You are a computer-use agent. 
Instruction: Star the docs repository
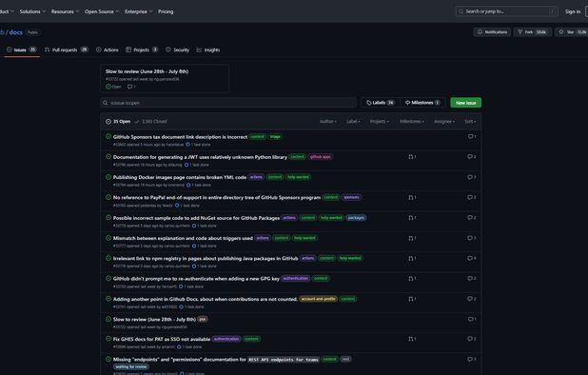571,32
